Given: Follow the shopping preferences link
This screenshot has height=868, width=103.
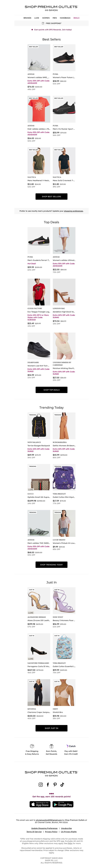Looking at the screenshot, I should pos(73,211).
